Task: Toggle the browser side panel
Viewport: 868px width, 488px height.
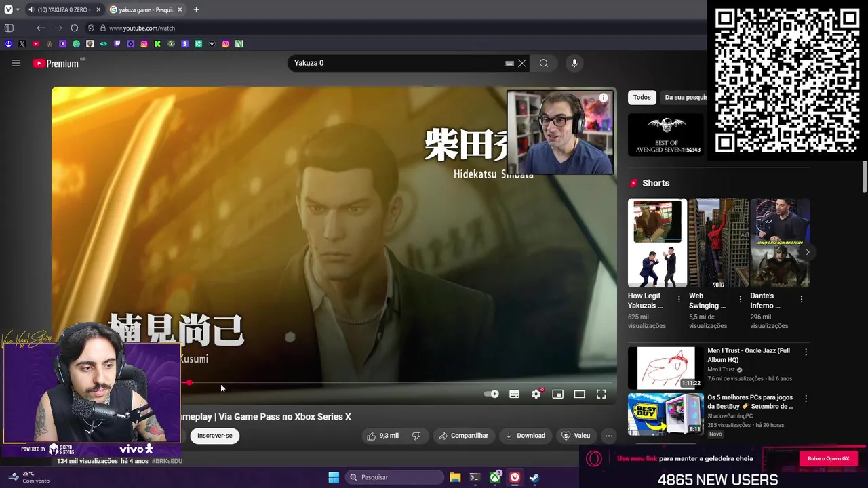Action: click(x=9, y=28)
